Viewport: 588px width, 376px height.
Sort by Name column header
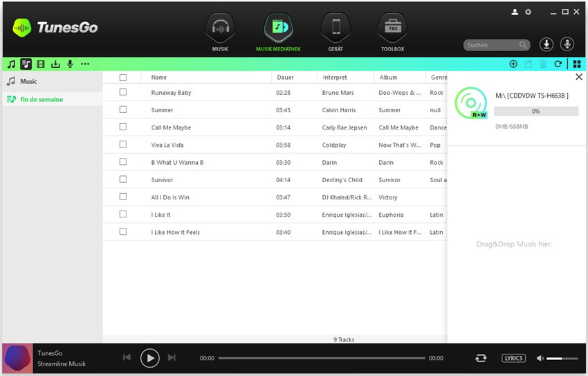[206, 78]
